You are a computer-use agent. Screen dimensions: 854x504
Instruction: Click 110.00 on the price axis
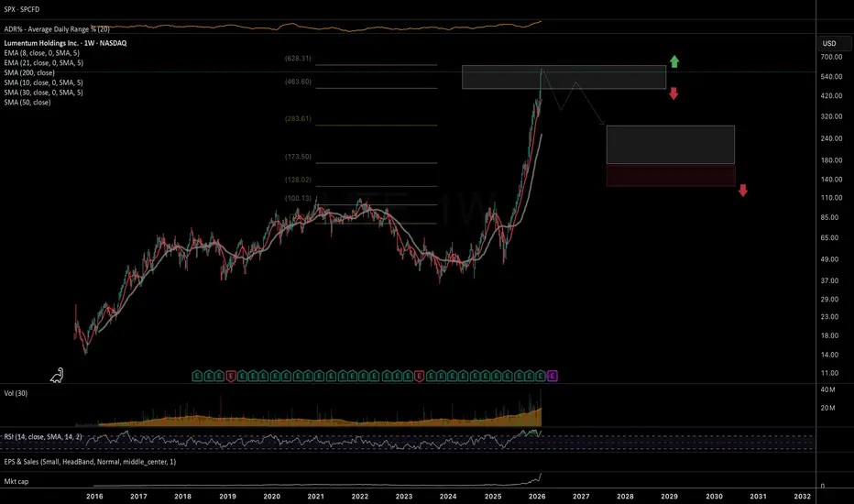click(x=832, y=197)
